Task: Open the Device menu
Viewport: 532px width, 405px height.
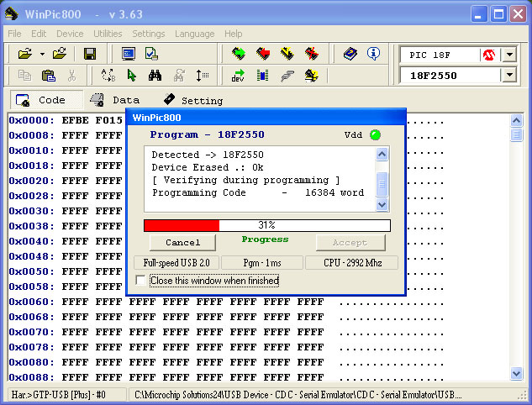Action: pos(70,34)
